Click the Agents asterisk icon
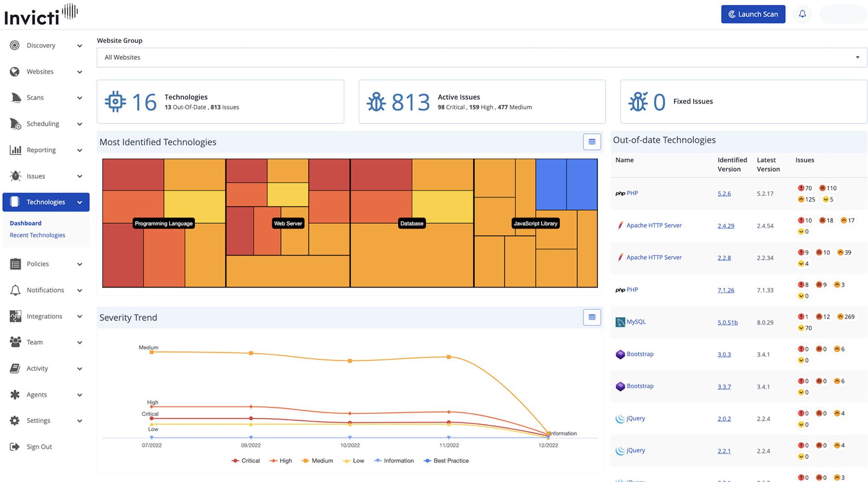Image resolution: width=868 pixels, height=482 pixels. point(15,395)
